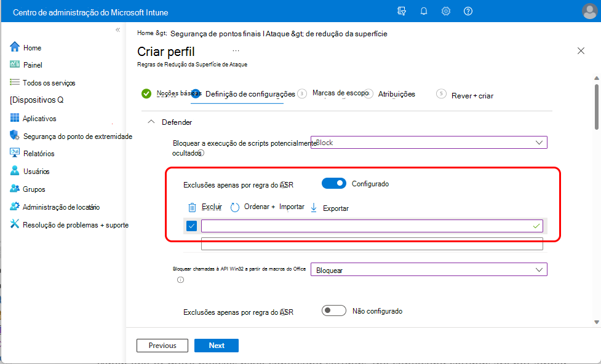Open the Painel dashboard icon
Screen dimensions: 601x364
click(x=15, y=64)
